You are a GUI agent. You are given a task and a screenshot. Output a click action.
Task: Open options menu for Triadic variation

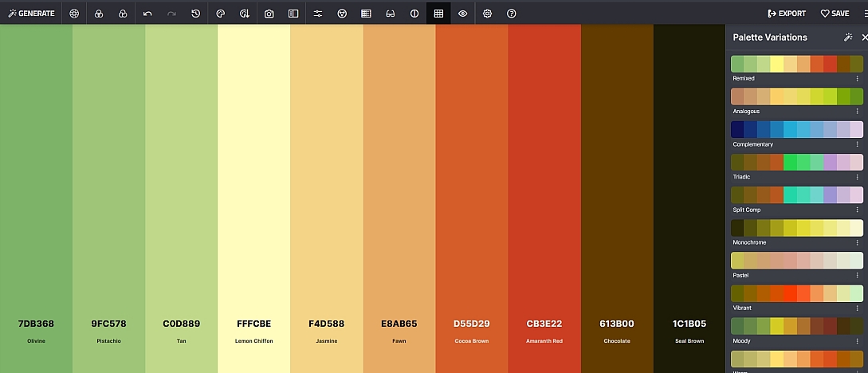click(857, 177)
